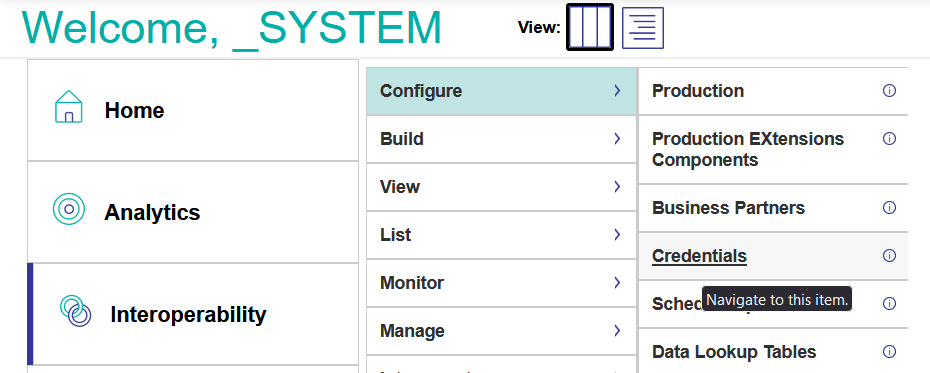Show info for Production EXtensions Components
The height and width of the screenshot is (373, 930).
[889, 139]
